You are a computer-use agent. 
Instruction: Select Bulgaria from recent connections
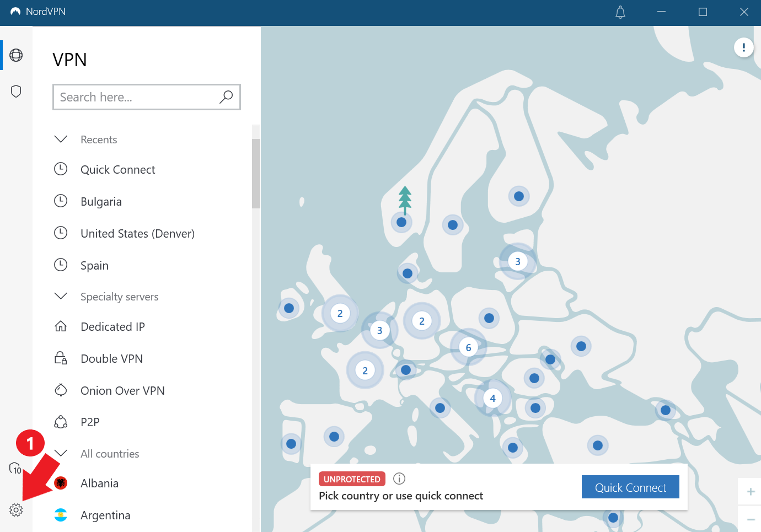[101, 201]
